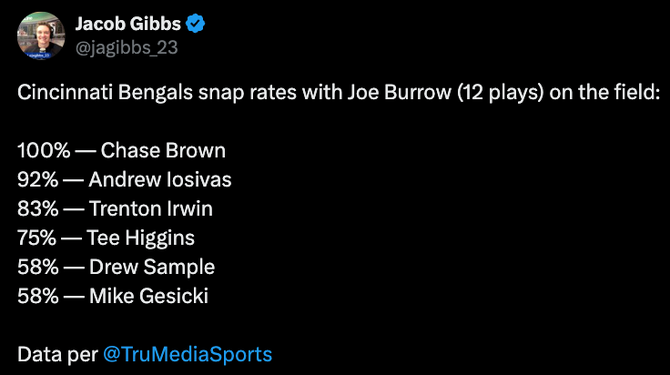Click the Mike Gesicki name

point(149,296)
